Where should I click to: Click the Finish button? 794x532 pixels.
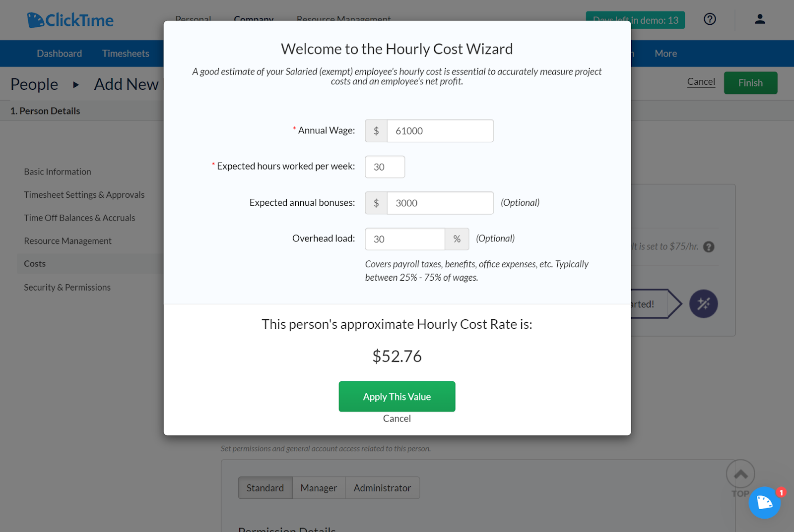click(750, 83)
